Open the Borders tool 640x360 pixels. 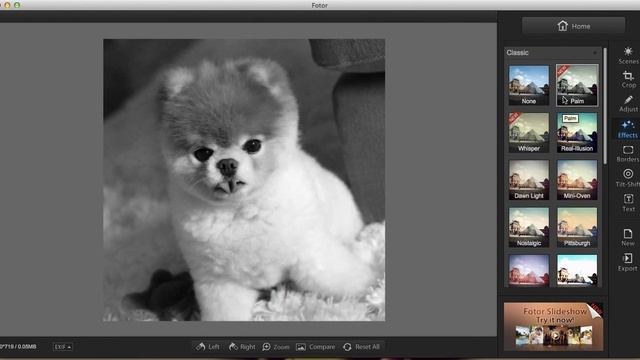point(628,153)
